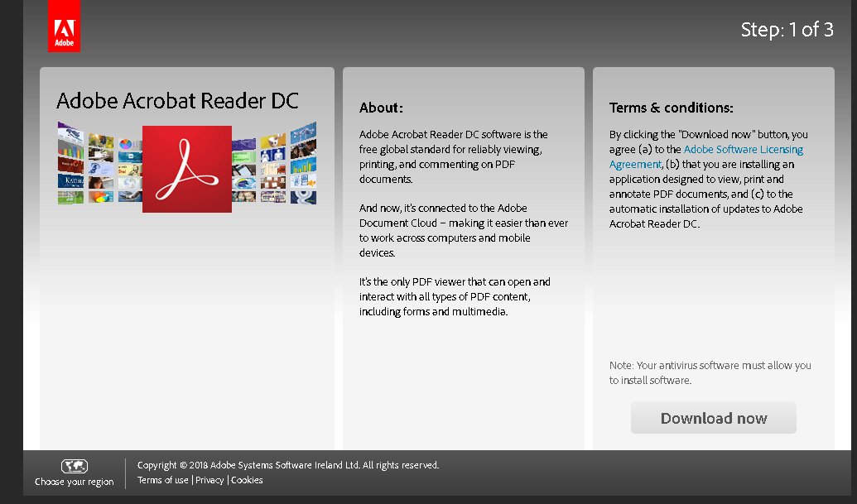Open the Privacy link in footer
This screenshot has height=504, width=857.
[x=209, y=480]
